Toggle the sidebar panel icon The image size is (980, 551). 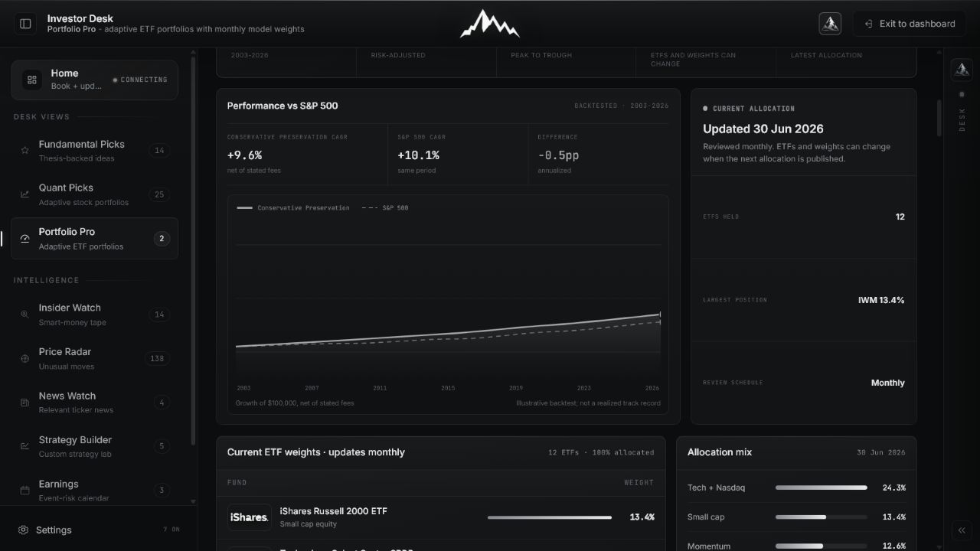[25, 24]
